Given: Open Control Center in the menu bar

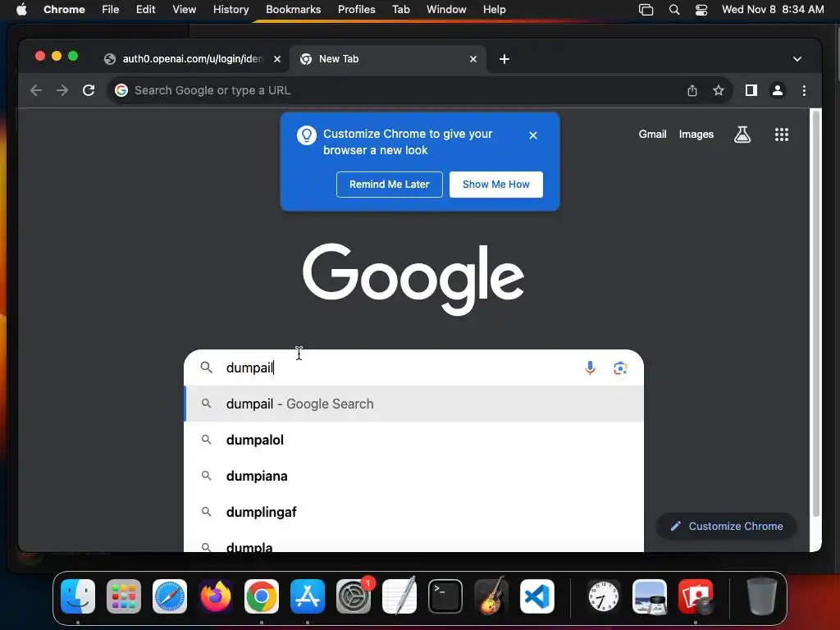Looking at the screenshot, I should pos(701,10).
